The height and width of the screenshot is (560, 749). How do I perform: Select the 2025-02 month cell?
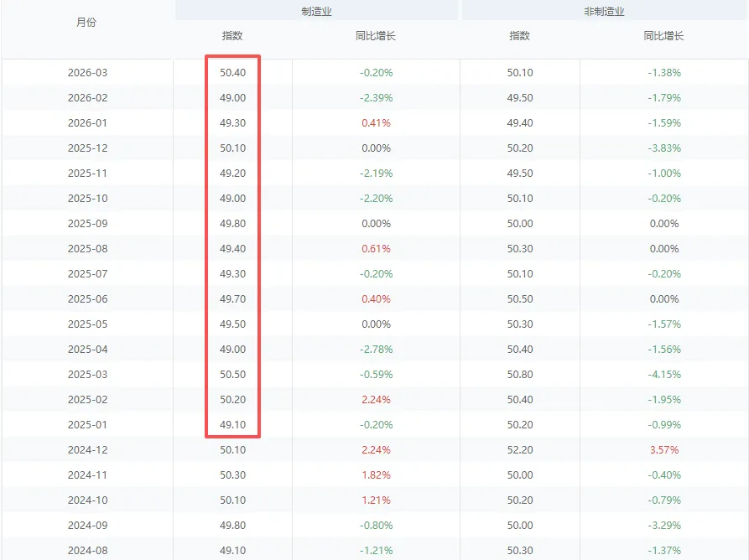87,400
